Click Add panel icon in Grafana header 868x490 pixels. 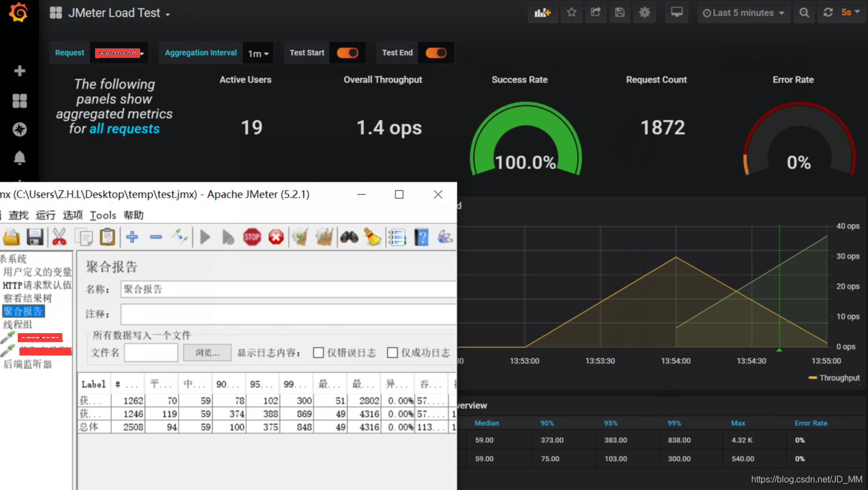point(542,13)
